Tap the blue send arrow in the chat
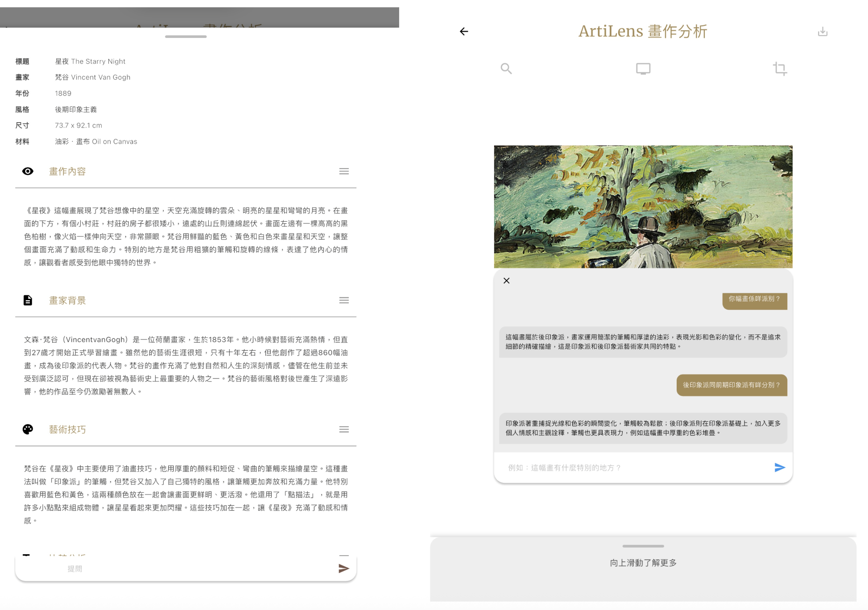868x610 pixels. click(779, 467)
